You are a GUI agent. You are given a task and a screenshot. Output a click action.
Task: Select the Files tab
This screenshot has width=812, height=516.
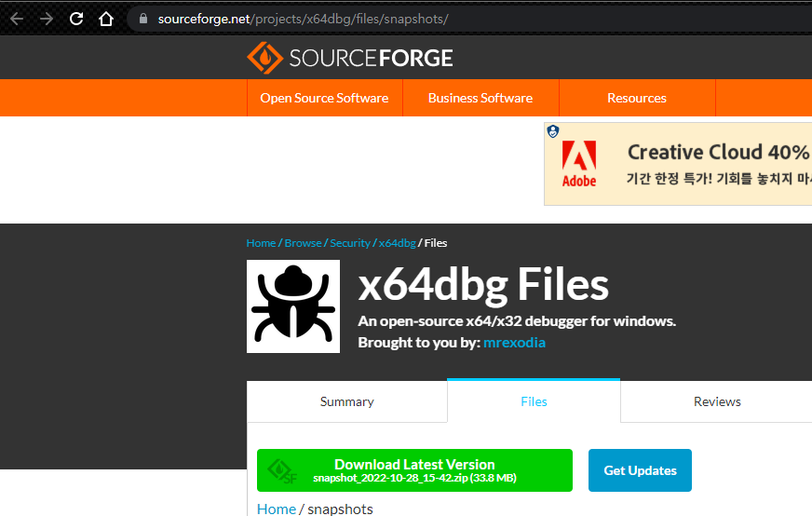click(534, 401)
